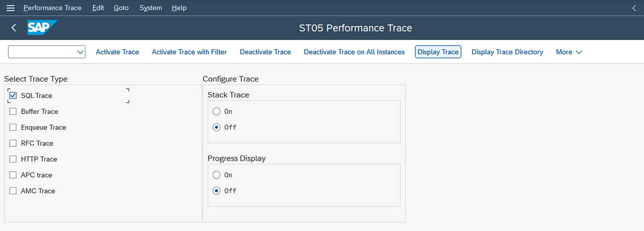
Task: Click the Display Trace button
Action: click(438, 52)
